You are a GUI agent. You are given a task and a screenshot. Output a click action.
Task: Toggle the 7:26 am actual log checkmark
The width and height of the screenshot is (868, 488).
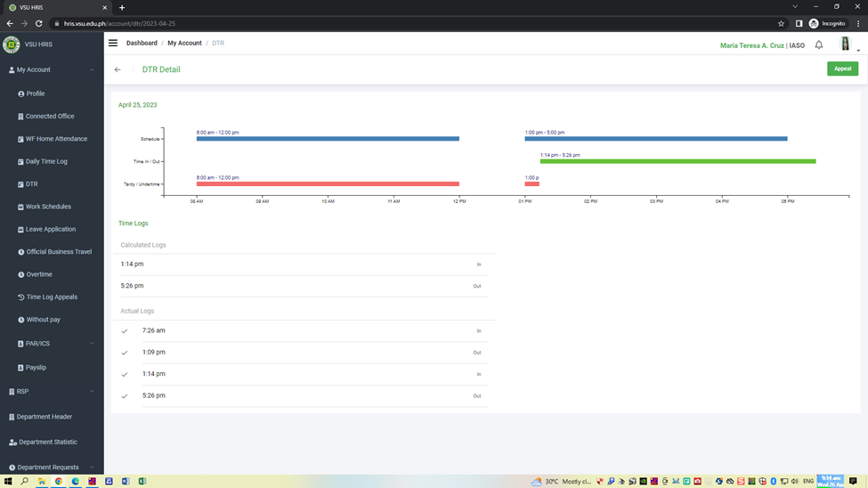(125, 331)
